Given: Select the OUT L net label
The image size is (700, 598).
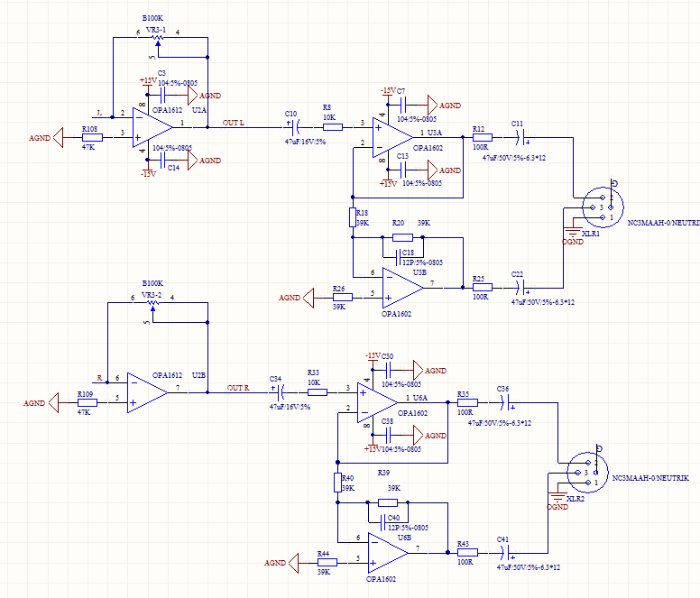Looking at the screenshot, I should [234, 123].
